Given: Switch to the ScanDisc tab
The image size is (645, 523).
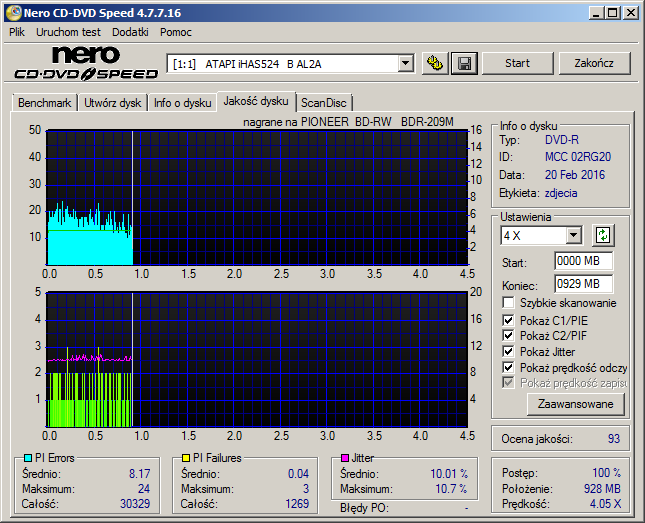Looking at the screenshot, I should (324, 103).
